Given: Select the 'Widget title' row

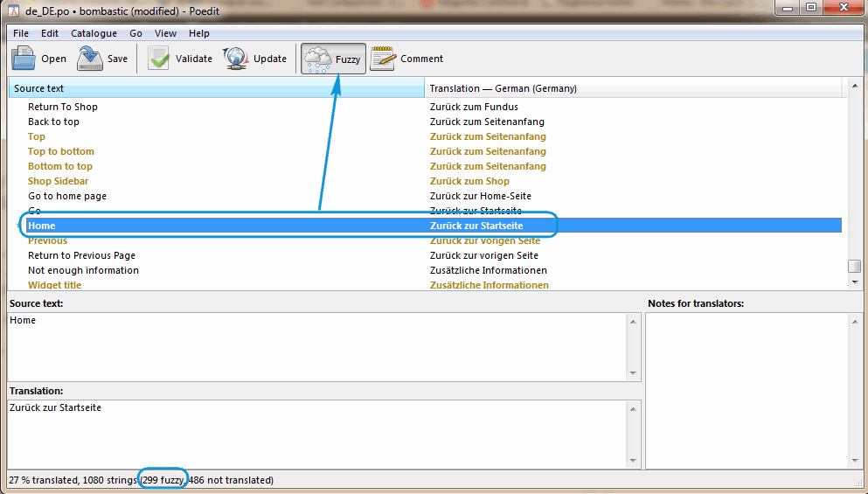Looking at the screenshot, I should (54, 285).
